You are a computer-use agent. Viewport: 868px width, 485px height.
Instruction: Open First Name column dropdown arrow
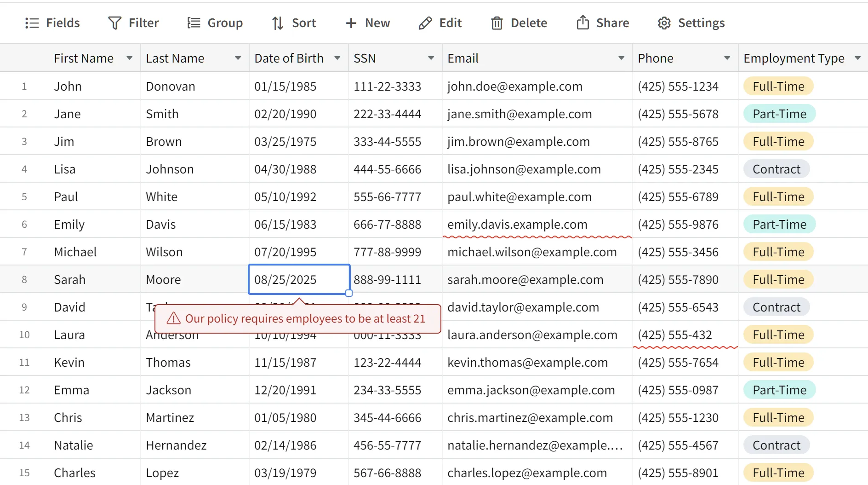click(x=130, y=58)
